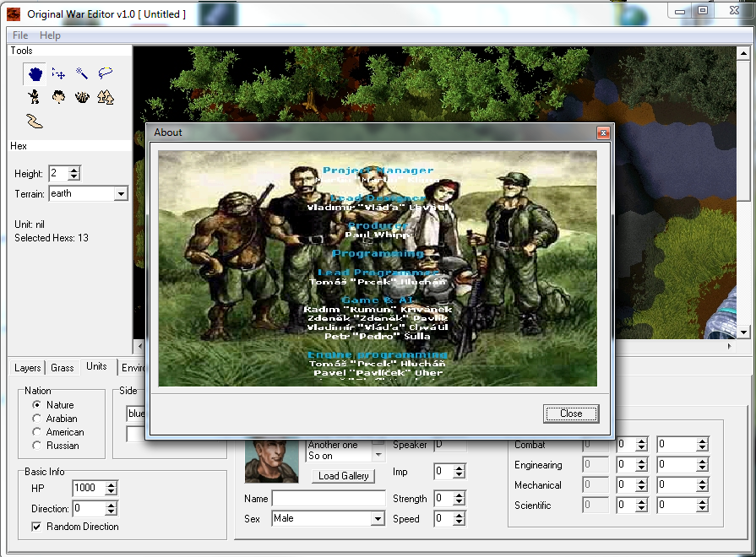756x557 pixels.
Task: Select the magic wand tool
Action: click(81, 73)
